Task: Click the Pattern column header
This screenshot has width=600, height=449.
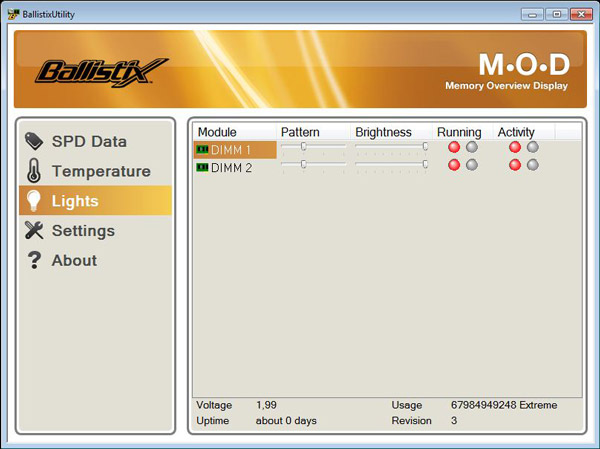Action: tap(313, 132)
